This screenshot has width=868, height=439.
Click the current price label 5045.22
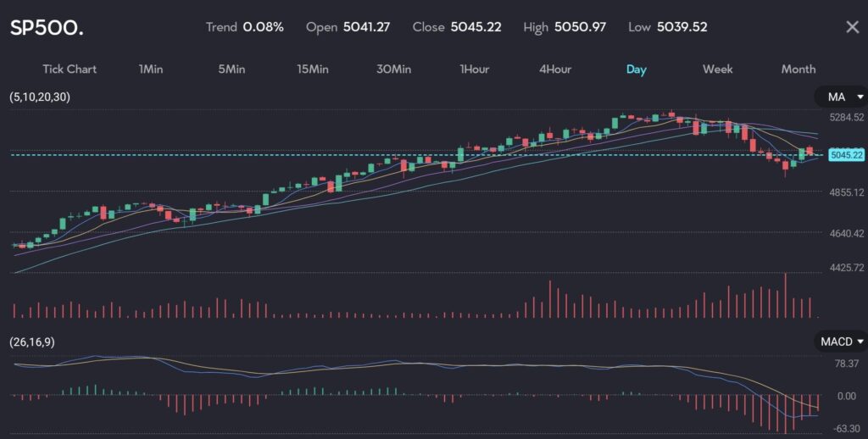(x=846, y=155)
